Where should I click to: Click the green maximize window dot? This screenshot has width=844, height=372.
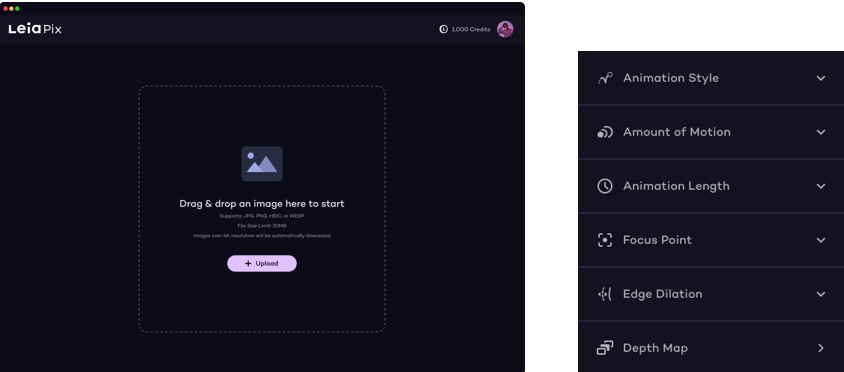(x=17, y=9)
